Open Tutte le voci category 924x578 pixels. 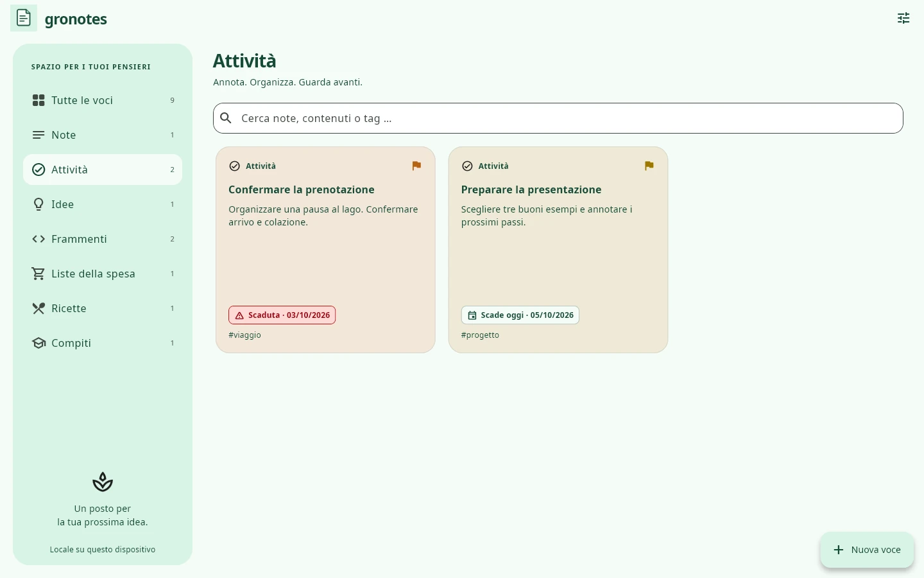click(103, 100)
